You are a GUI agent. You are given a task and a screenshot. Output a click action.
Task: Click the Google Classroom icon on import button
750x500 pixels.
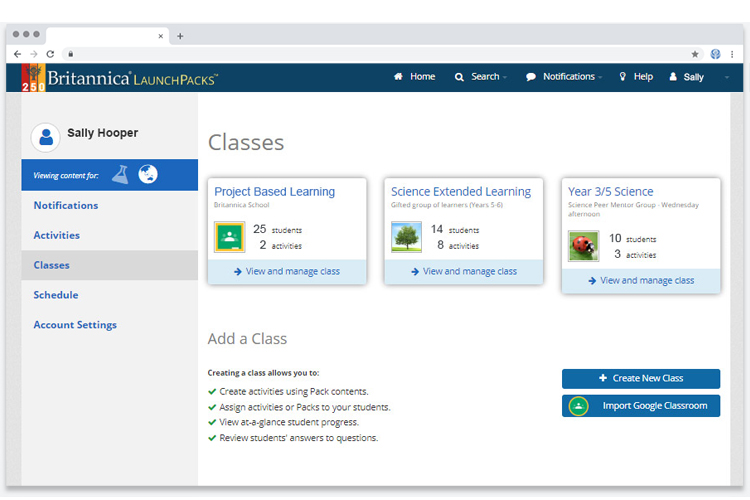click(578, 406)
